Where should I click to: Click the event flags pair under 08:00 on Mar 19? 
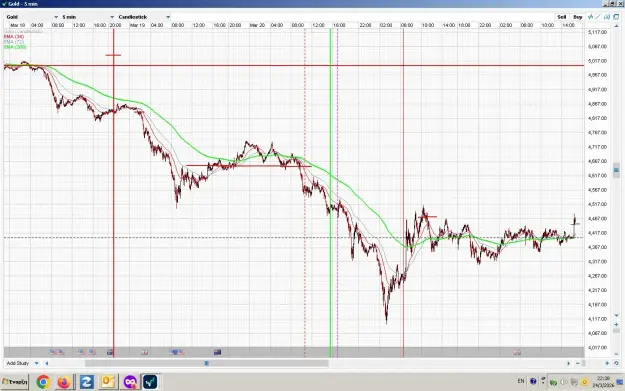tap(177, 352)
